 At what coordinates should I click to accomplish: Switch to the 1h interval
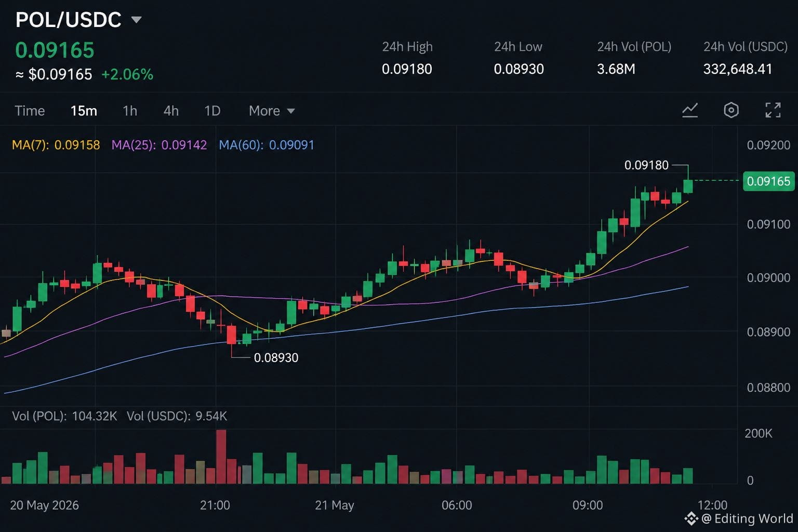click(130, 111)
